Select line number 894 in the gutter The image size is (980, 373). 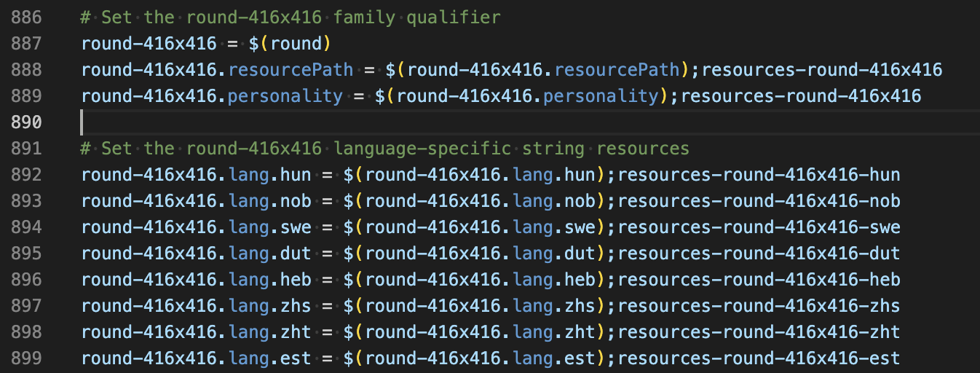click(x=27, y=227)
